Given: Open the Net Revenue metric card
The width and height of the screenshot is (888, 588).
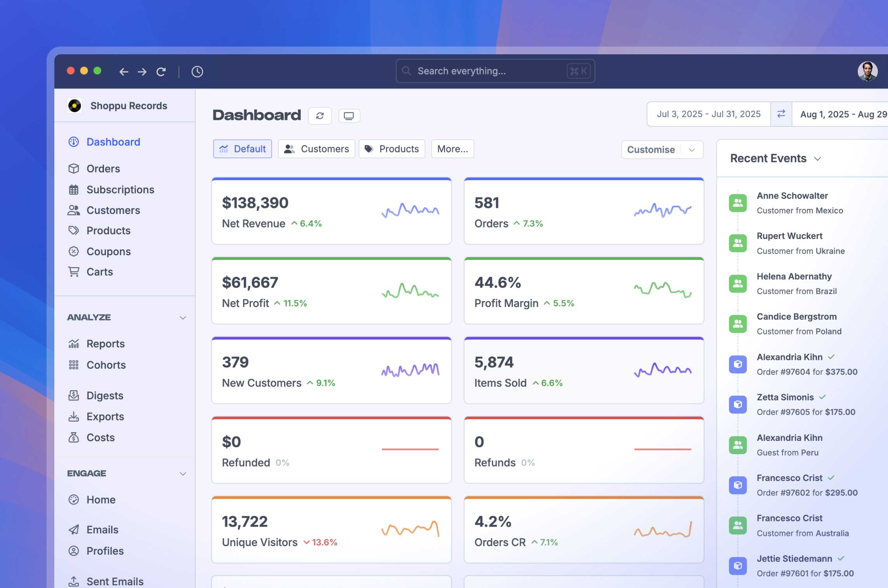Looking at the screenshot, I should click(331, 212).
